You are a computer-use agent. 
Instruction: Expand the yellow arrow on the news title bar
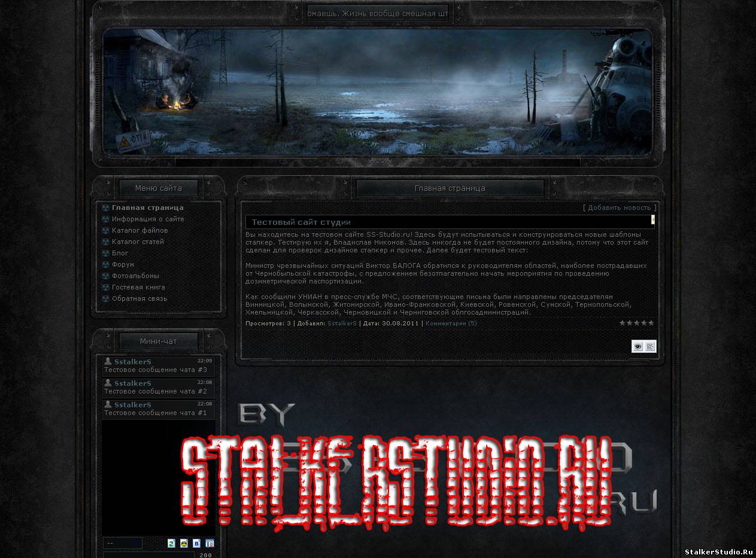point(653,220)
